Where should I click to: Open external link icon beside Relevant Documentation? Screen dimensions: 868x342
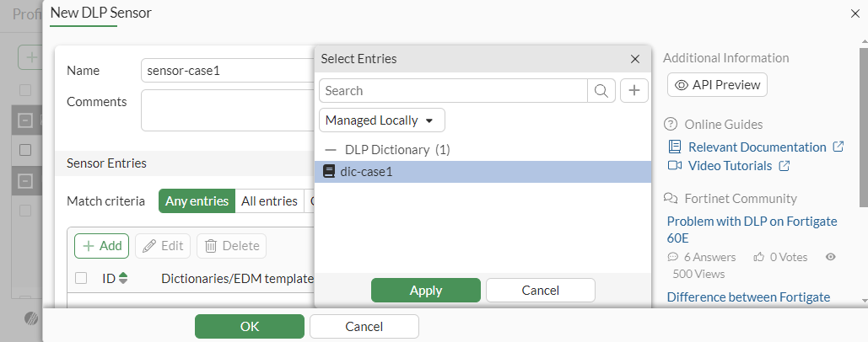[x=838, y=147]
